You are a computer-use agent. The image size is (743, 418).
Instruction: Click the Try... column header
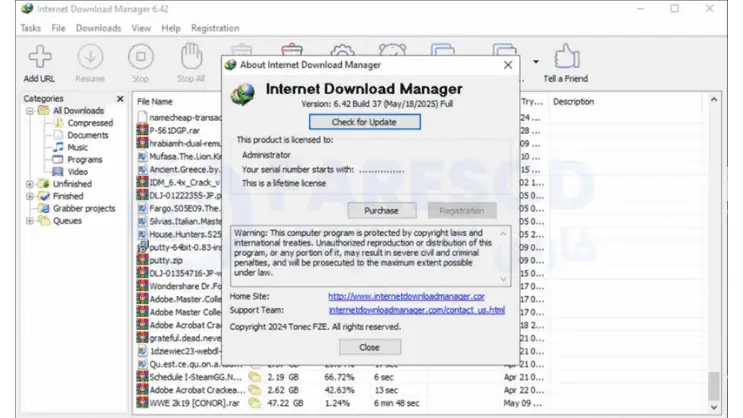532,101
